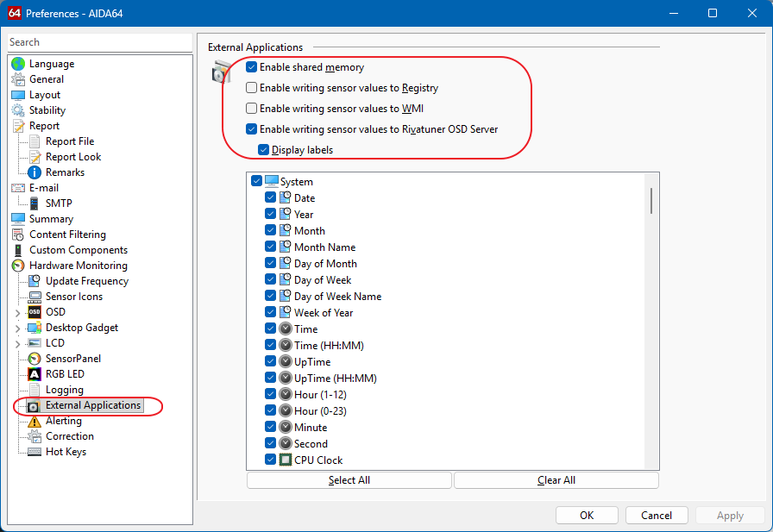Disable the Enable shared memory checkbox
Screen dimensions: 773x532
coord(251,67)
